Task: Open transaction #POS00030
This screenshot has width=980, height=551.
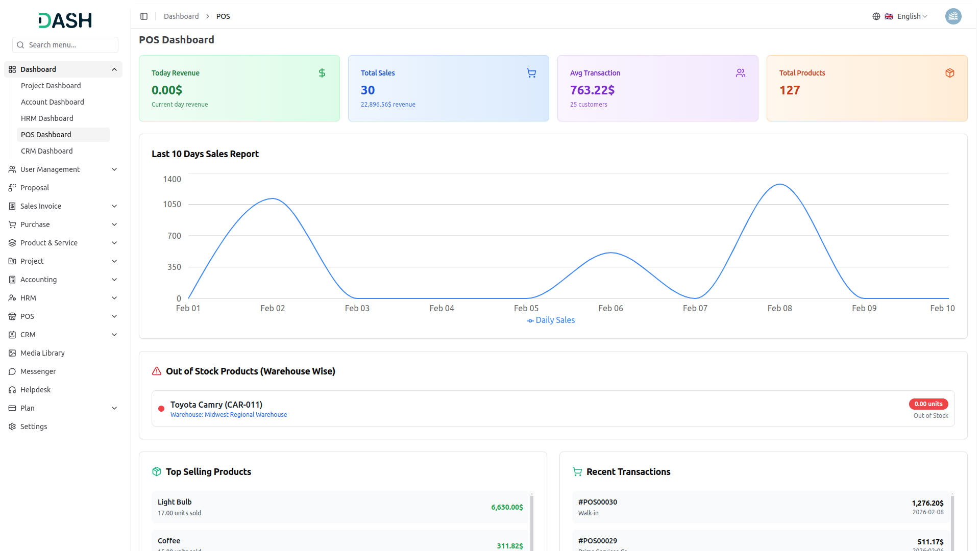Action: pos(598,502)
